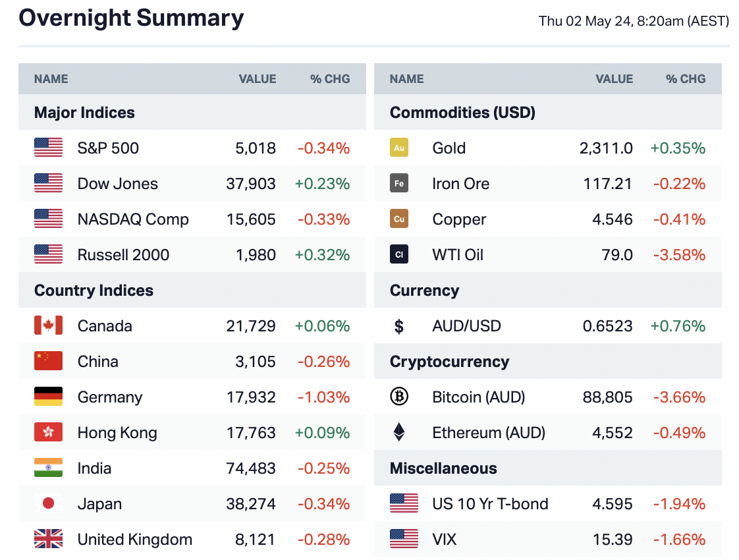Click the Overnight Summary heading
The height and width of the screenshot is (560, 739).
131,18
